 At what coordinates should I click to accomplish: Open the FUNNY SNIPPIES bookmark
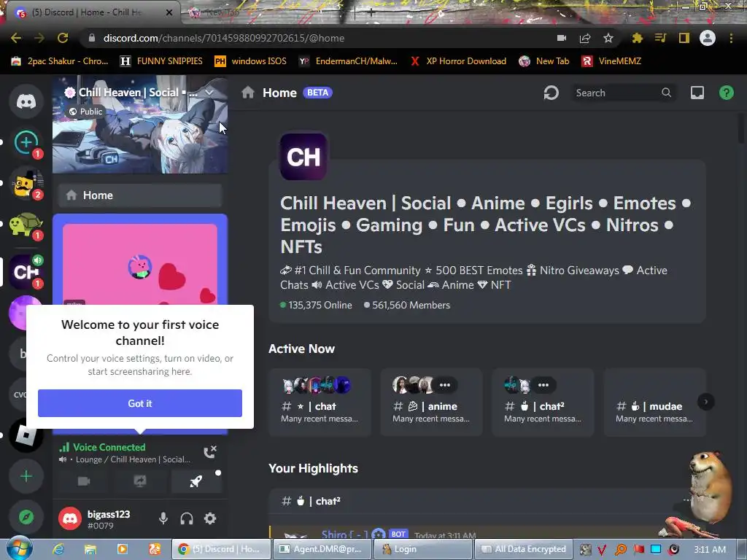(x=161, y=61)
